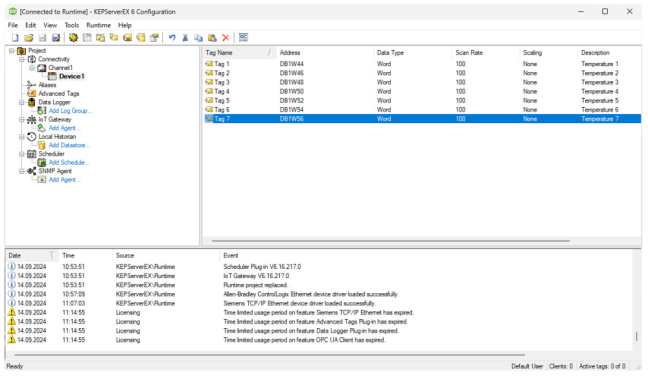Click Add Agent... under IoT Gateway

[64, 128]
